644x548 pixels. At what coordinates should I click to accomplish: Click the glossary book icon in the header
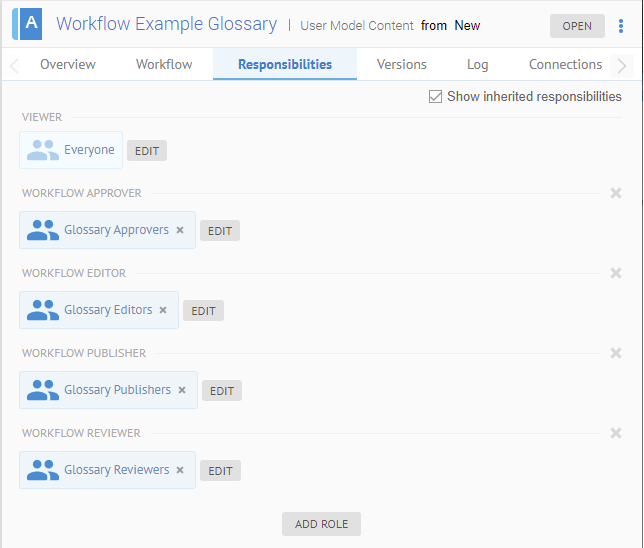29,24
